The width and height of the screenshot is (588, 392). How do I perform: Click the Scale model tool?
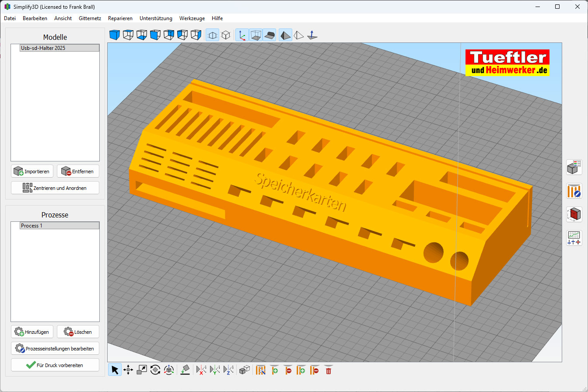tap(142, 370)
